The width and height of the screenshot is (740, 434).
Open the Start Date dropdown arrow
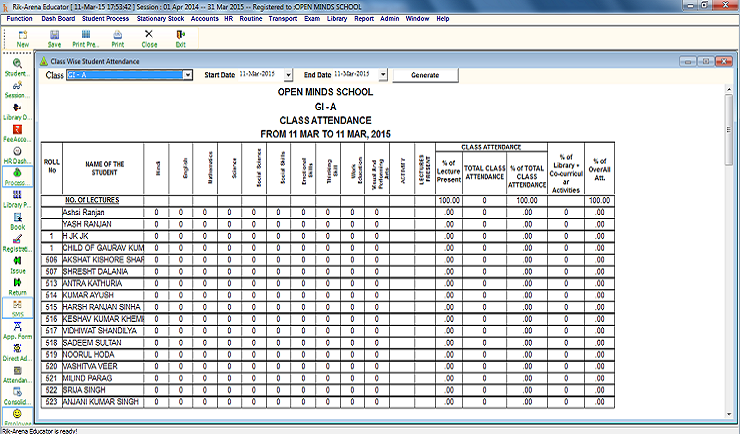(289, 75)
